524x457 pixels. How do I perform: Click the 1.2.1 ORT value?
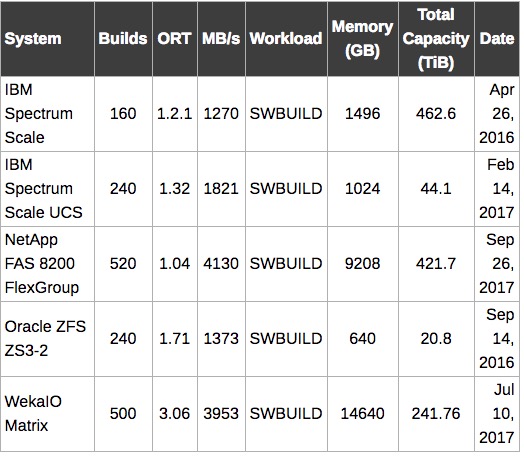click(x=175, y=114)
